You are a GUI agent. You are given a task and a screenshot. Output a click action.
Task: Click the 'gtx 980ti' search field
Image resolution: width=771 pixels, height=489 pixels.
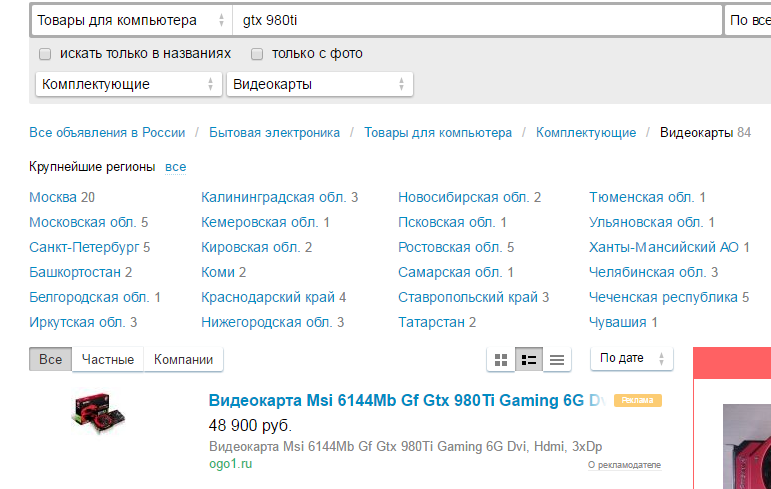pyautogui.click(x=477, y=20)
